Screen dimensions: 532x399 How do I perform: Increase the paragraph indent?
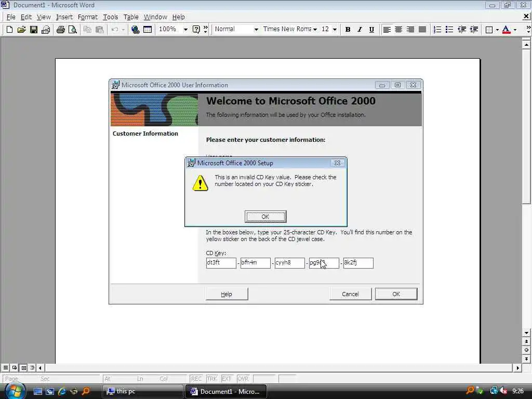[474, 30]
